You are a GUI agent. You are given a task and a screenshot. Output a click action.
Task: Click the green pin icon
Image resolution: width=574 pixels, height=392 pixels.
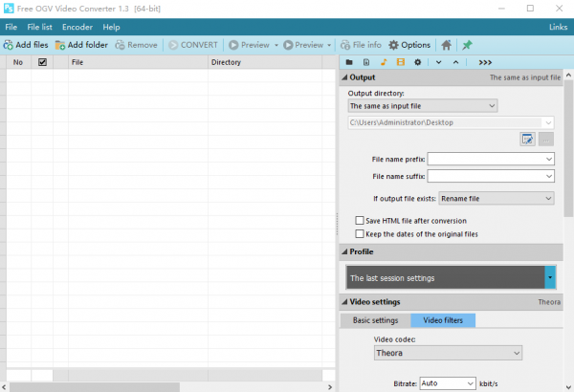467,44
